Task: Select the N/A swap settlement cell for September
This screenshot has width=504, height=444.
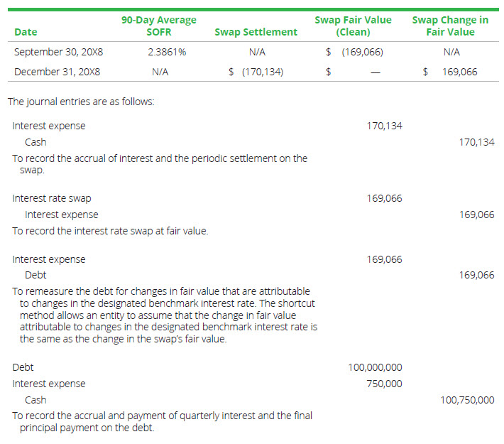Action: coord(257,52)
